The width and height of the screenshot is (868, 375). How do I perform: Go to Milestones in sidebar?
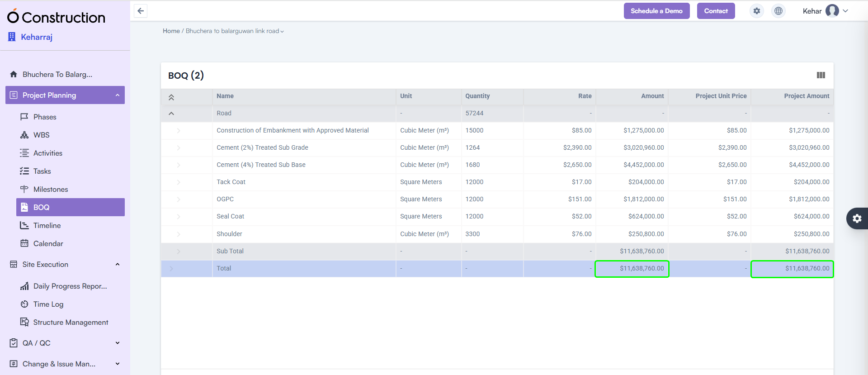pyautogui.click(x=51, y=189)
